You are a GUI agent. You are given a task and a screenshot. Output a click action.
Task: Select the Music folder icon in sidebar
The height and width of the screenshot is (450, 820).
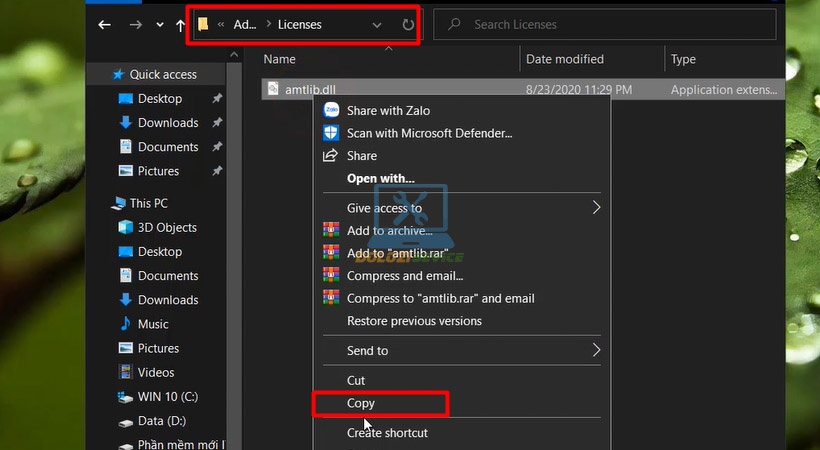[x=126, y=324]
